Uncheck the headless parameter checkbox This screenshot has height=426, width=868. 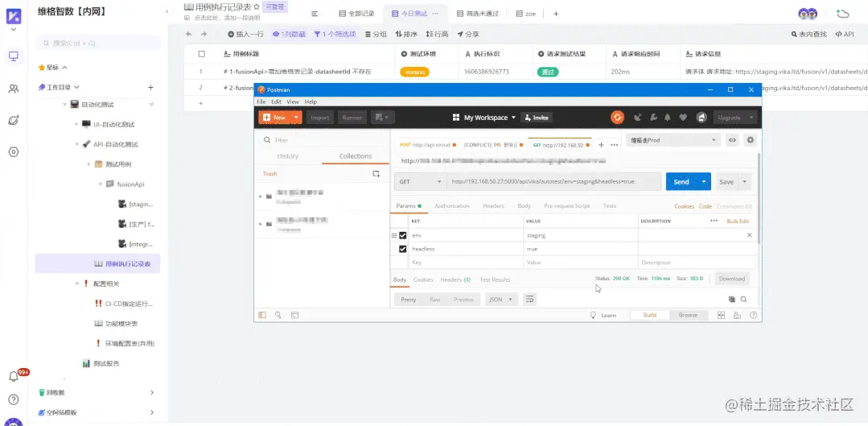tap(402, 249)
